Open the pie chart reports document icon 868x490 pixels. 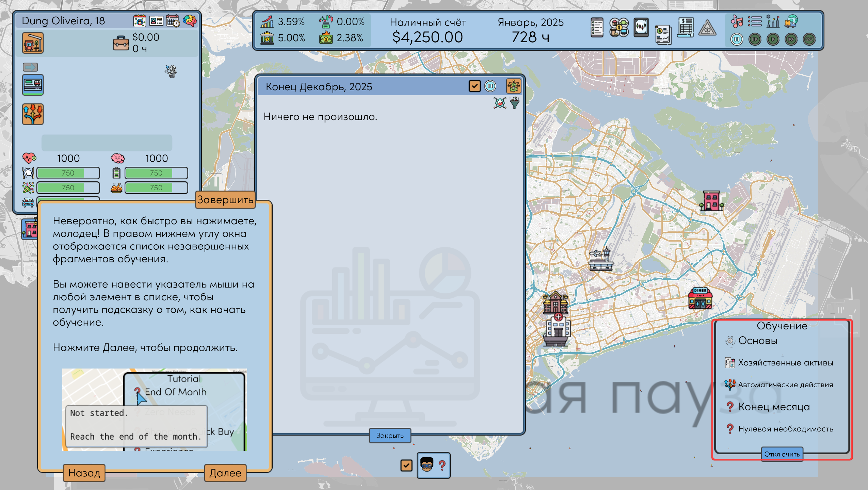coord(663,34)
